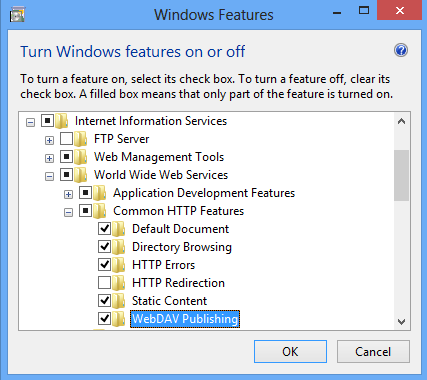Minimize the Windows Features window

(337, 12)
